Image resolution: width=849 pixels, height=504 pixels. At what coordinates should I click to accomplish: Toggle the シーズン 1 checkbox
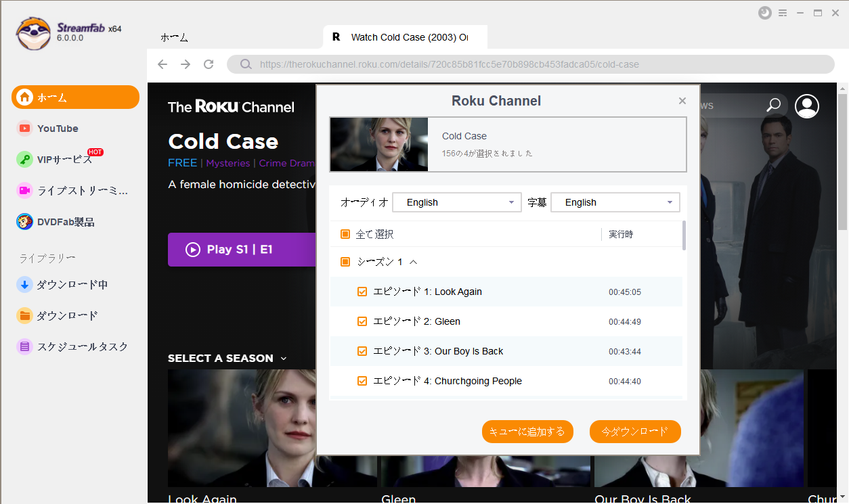tap(345, 262)
